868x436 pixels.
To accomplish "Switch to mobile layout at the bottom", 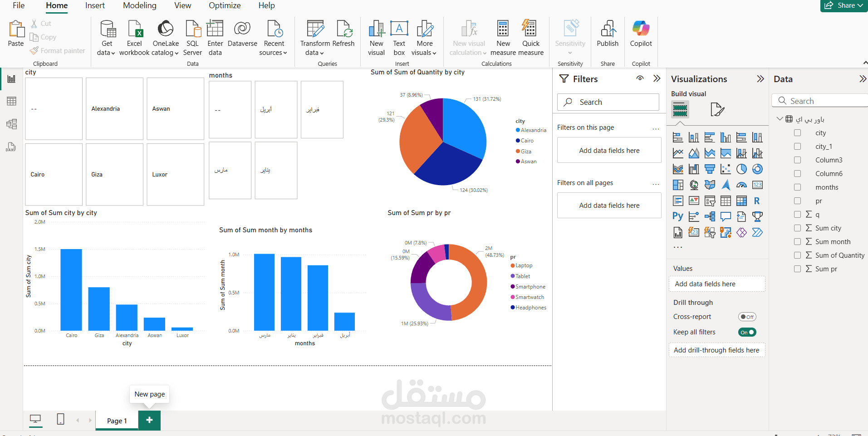I will coord(60,419).
